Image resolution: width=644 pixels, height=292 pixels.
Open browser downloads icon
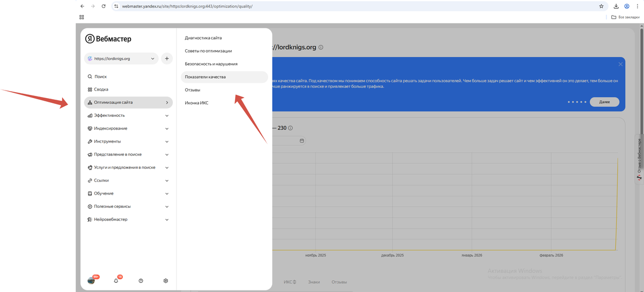click(x=616, y=6)
